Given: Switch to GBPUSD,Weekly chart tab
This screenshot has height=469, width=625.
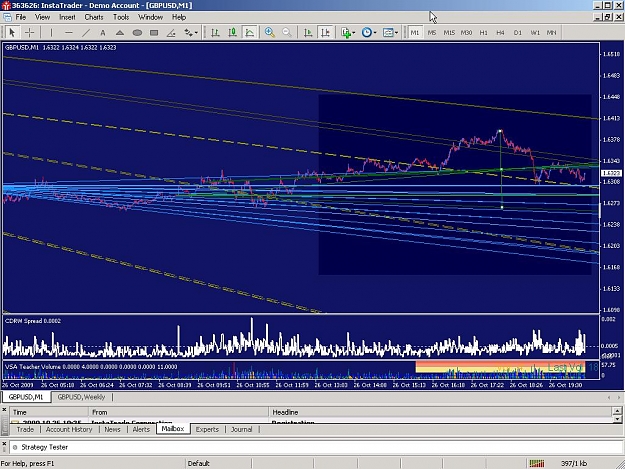Looking at the screenshot, I should coord(81,397).
